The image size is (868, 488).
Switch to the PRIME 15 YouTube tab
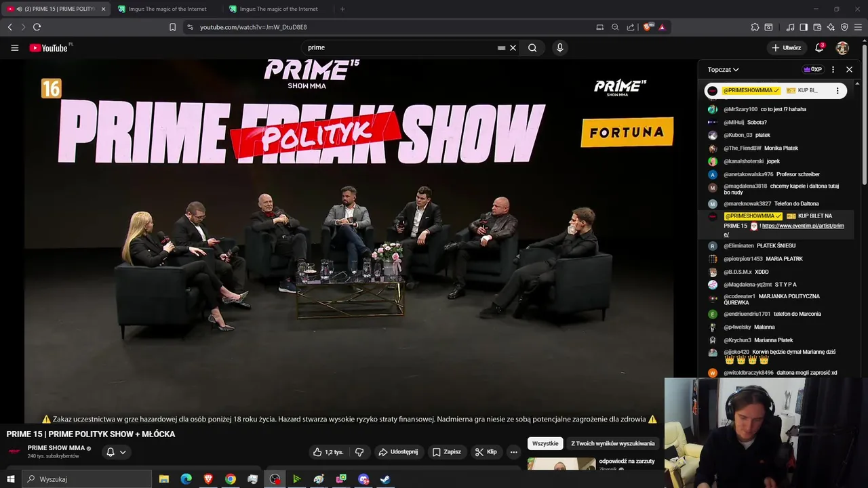(55, 9)
